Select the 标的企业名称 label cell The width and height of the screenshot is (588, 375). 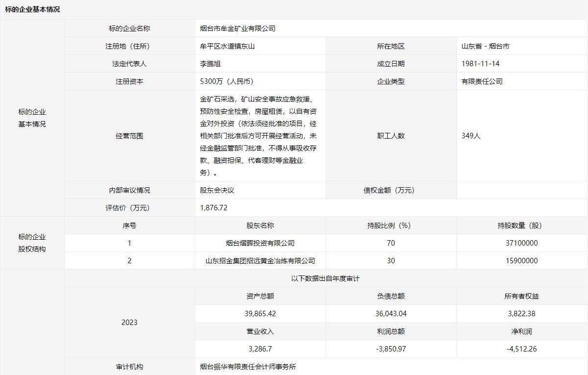129,28
